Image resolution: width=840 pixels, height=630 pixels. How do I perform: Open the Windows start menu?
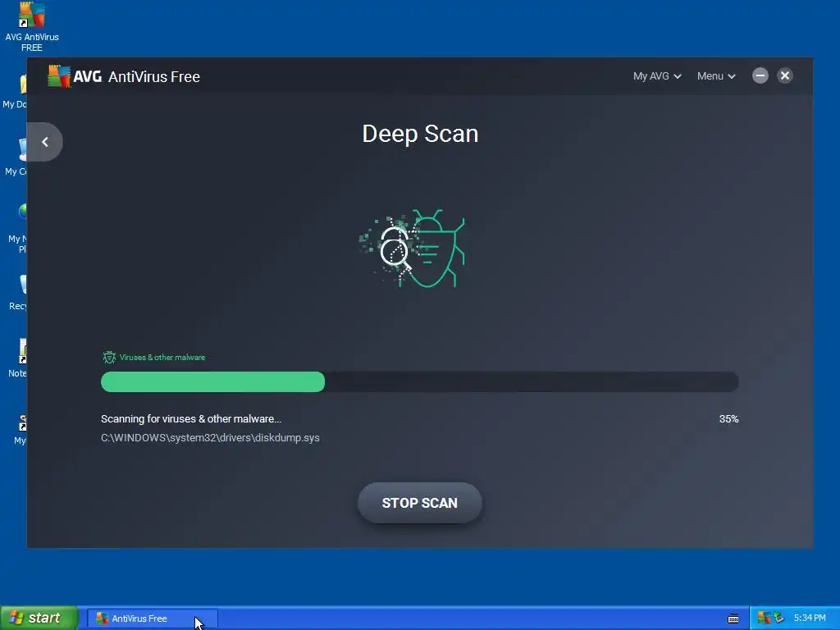click(x=39, y=618)
